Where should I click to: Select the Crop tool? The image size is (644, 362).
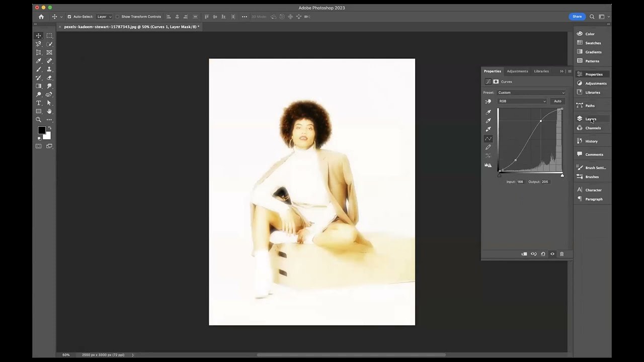pyautogui.click(x=38, y=52)
